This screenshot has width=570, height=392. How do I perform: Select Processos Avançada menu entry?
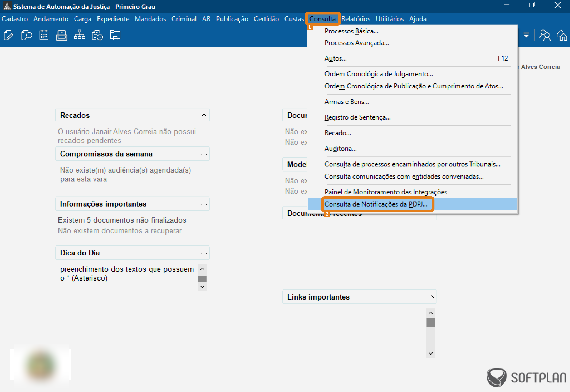pyautogui.click(x=412, y=43)
